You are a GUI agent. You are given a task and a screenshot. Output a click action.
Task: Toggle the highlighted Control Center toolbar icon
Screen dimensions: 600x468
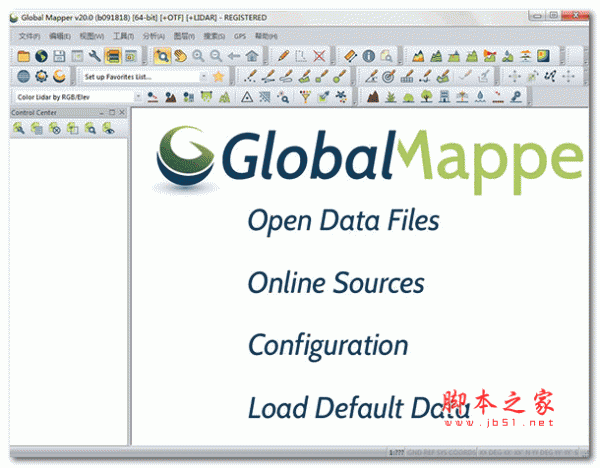113,56
